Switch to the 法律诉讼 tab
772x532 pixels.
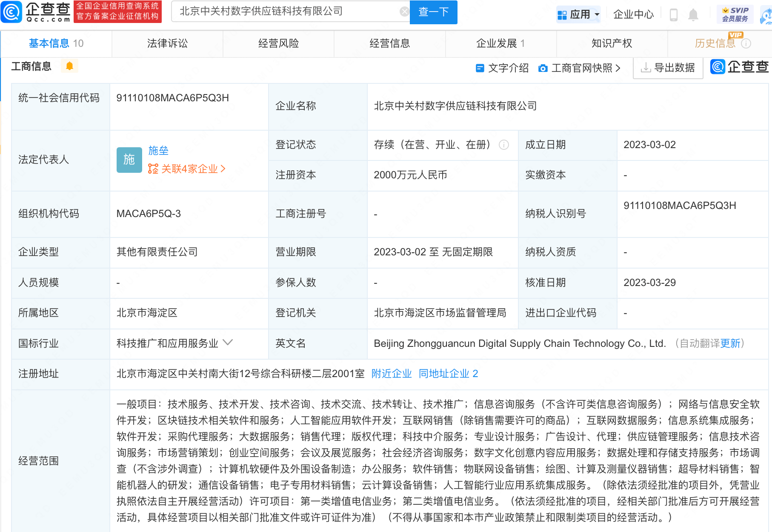167,43
